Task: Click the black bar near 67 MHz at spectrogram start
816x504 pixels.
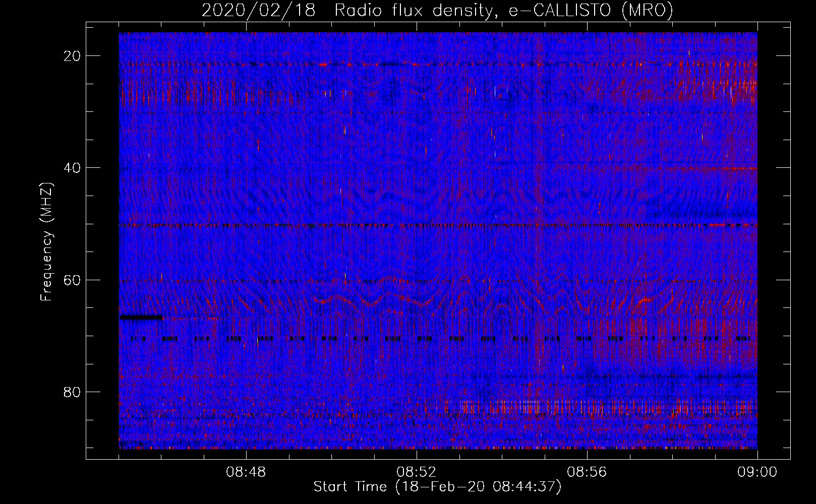Action: (x=141, y=318)
